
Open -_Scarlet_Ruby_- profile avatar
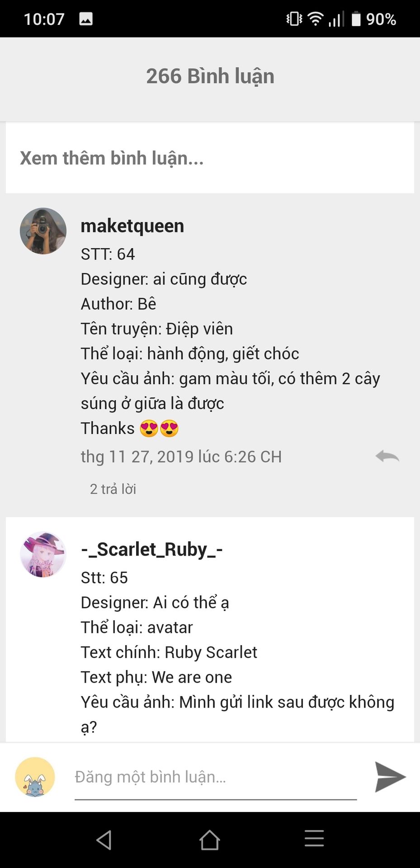(x=43, y=554)
